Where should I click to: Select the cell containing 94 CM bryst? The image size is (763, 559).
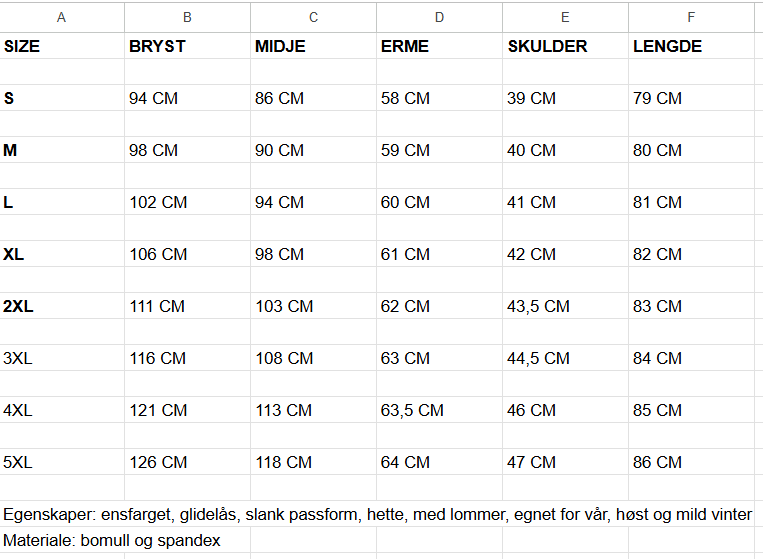[x=153, y=98]
